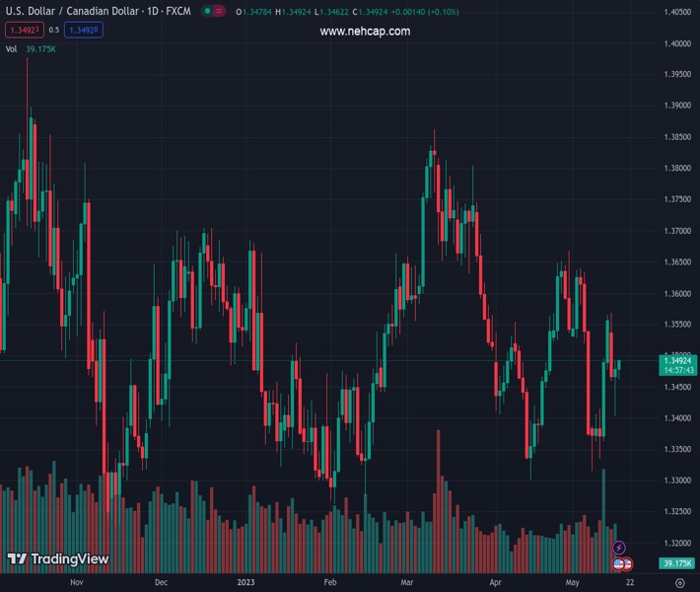Click the market status indicator pill
Viewport: 700px width, 592px height.
click(212, 11)
